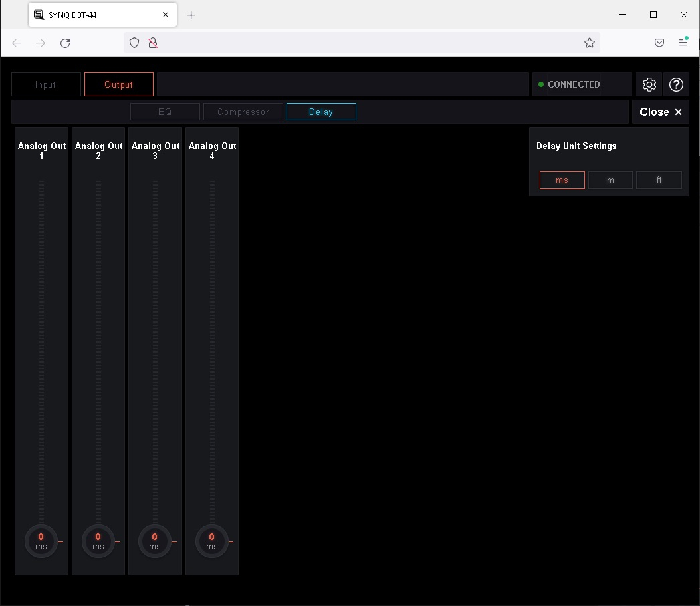This screenshot has width=700, height=606.
Task: Click the Analog Out 1 delay knob
Action: click(x=41, y=541)
